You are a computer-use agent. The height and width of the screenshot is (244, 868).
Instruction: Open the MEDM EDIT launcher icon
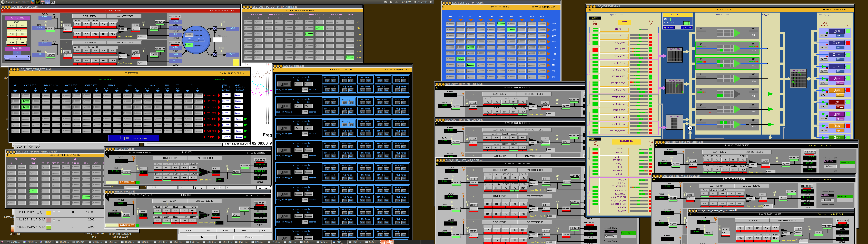37,2
